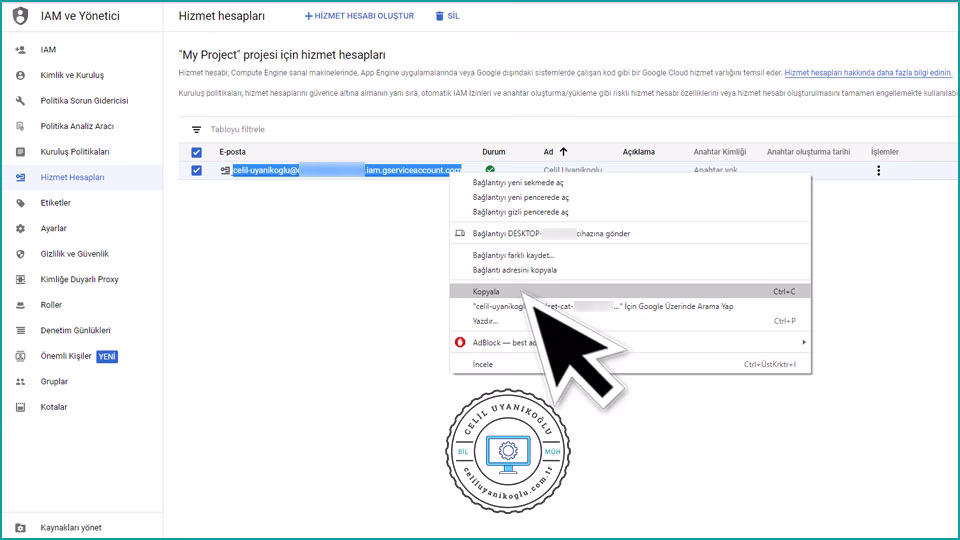The image size is (960, 540).
Task: Click the AdBlock icon in context menu
Action: click(x=460, y=342)
